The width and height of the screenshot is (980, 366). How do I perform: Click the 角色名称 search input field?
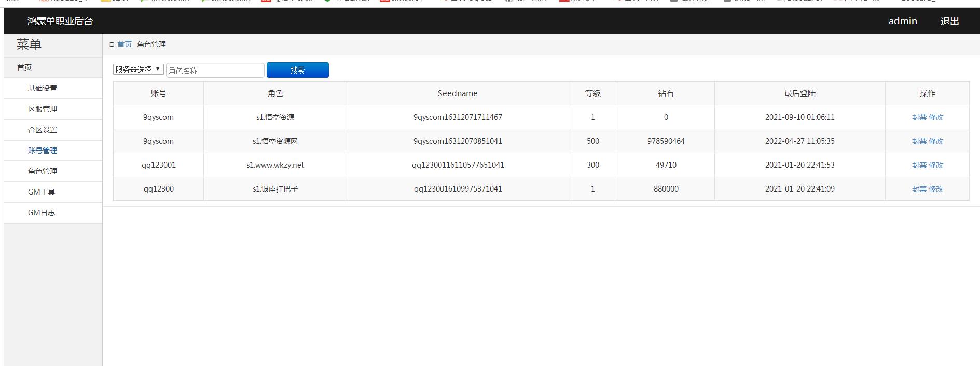pyautogui.click(x=215, y=71)
